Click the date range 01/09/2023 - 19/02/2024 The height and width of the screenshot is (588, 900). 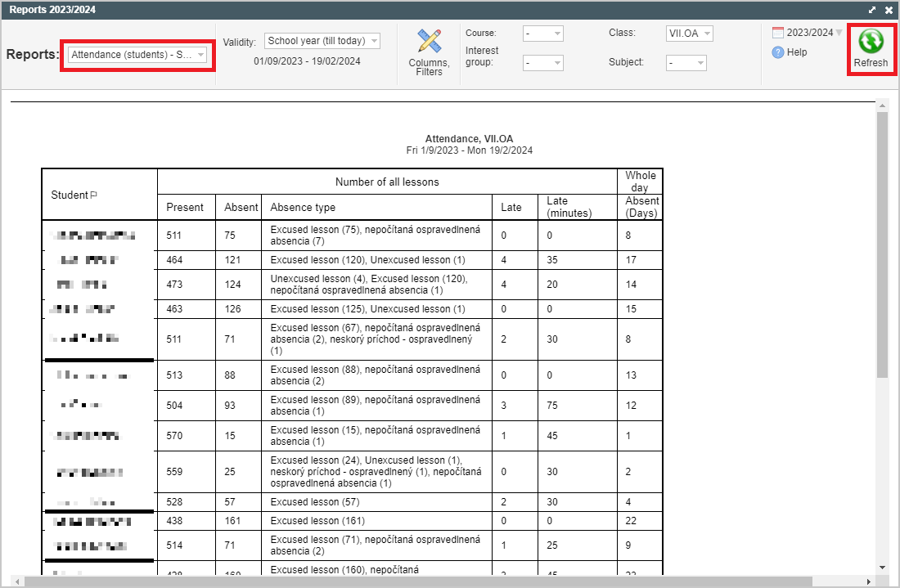coord(307,61)
